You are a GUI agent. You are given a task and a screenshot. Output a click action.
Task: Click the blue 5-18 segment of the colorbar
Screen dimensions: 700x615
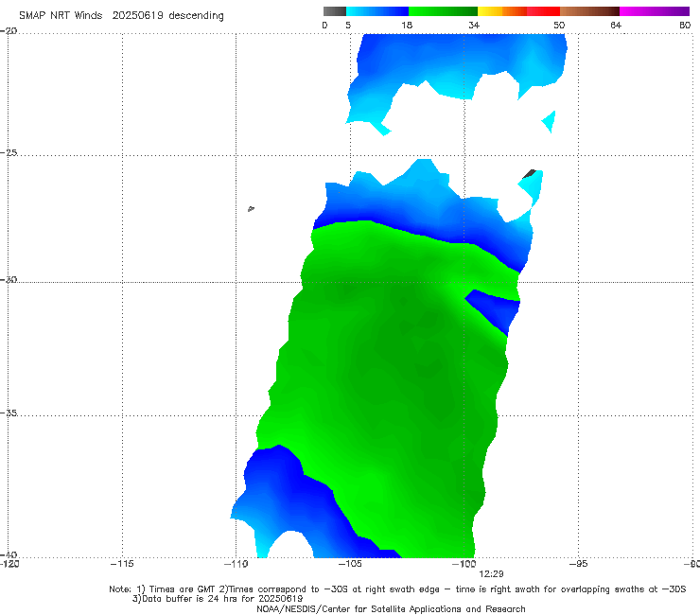(x=377, y=11)
